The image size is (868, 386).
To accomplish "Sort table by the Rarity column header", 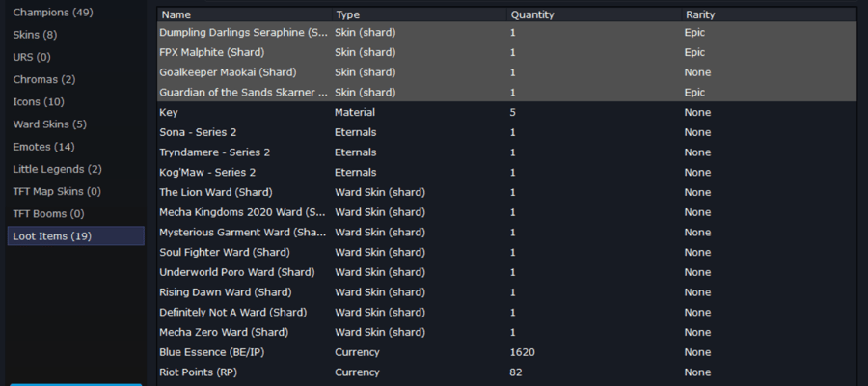I will point(769,14).
